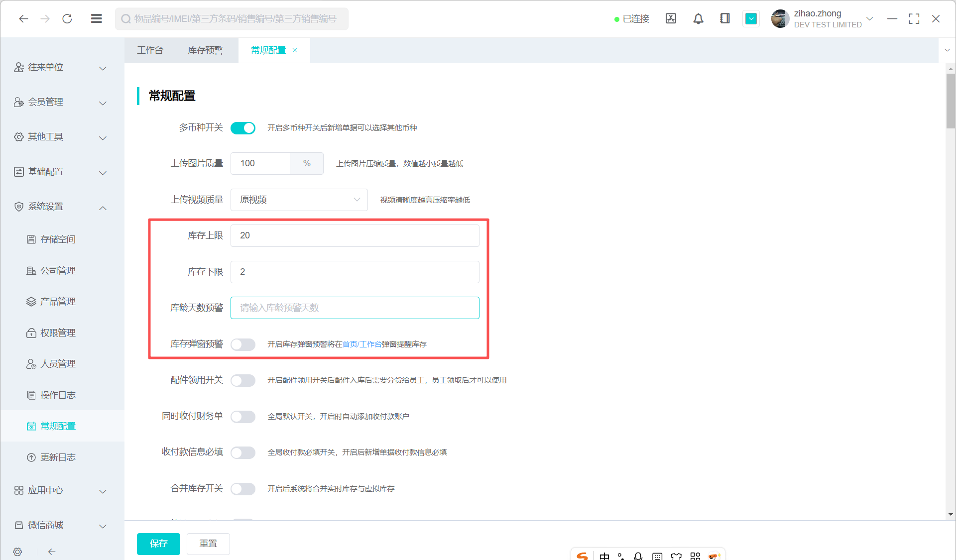Turn on the 配件领用开关 toggle

tap(243, 380)
